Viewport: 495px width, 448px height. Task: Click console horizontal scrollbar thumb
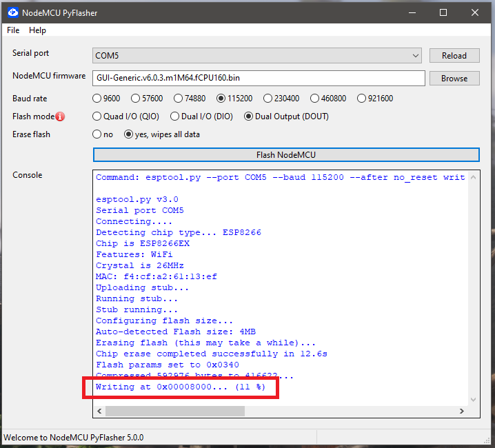tap(175, 411)
